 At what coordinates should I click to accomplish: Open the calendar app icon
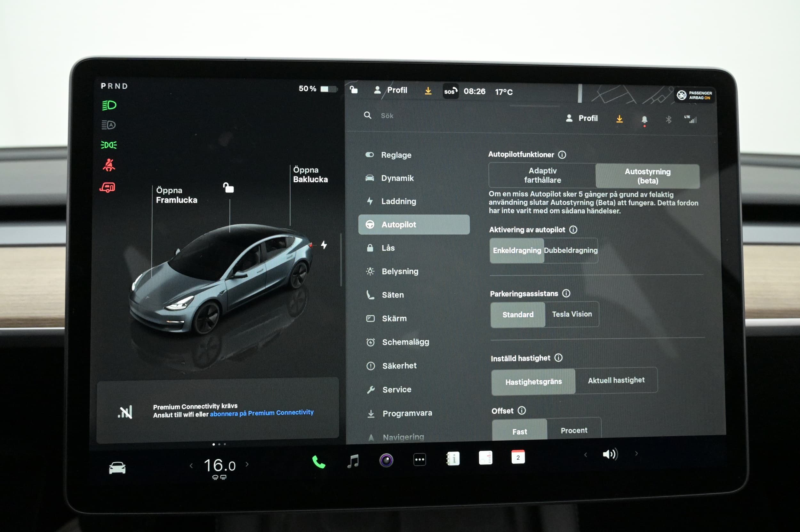[518, 457]
